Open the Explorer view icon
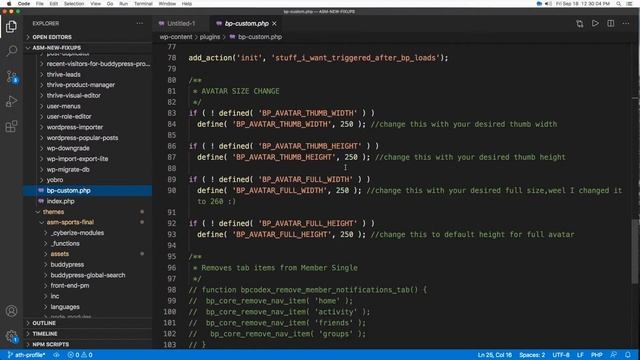 pos(11,27)
